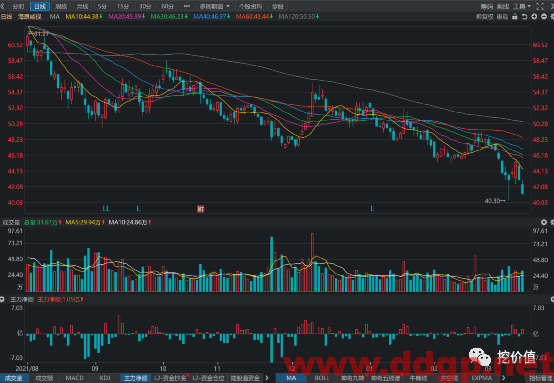
Task: Switch to the 15分 minute period
Action: (x=123, y=6)
